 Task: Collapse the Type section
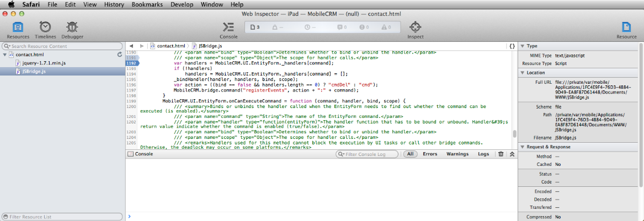pos(523,46)
